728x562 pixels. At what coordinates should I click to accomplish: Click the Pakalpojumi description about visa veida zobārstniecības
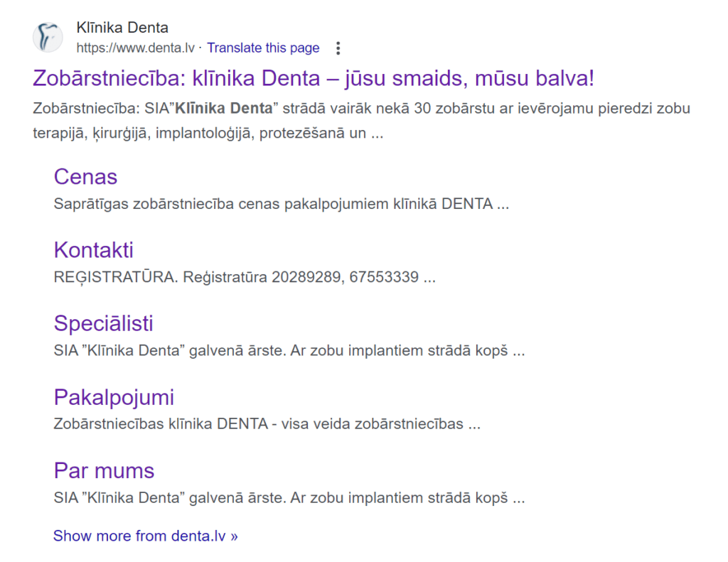coord(267,424)
